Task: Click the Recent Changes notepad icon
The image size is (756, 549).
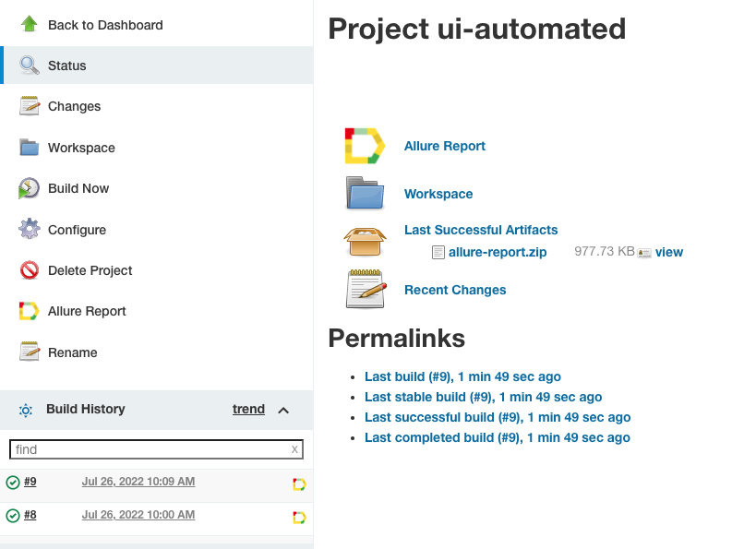Action: tap(366, 289)
